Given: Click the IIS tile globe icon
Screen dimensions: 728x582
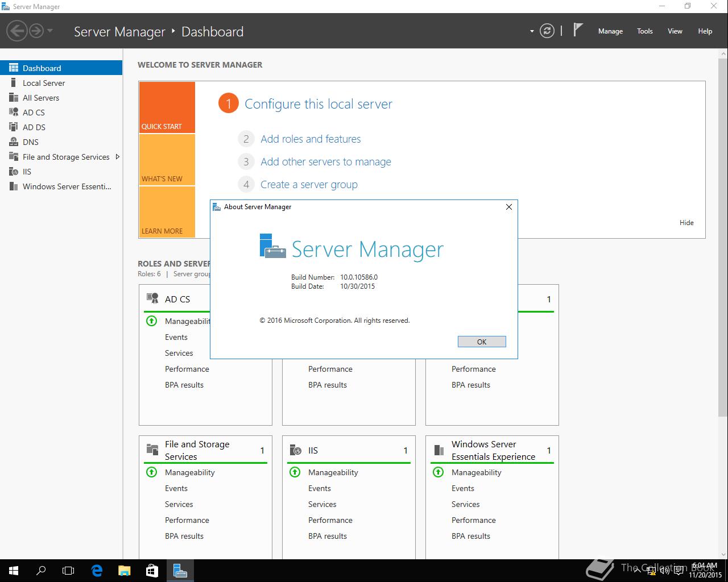Looking at the screenshot, I should 296,450.
